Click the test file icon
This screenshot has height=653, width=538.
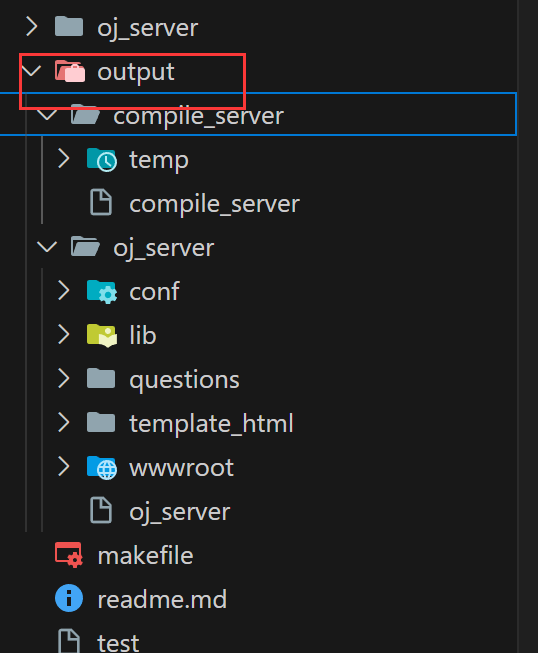(69, 641)
